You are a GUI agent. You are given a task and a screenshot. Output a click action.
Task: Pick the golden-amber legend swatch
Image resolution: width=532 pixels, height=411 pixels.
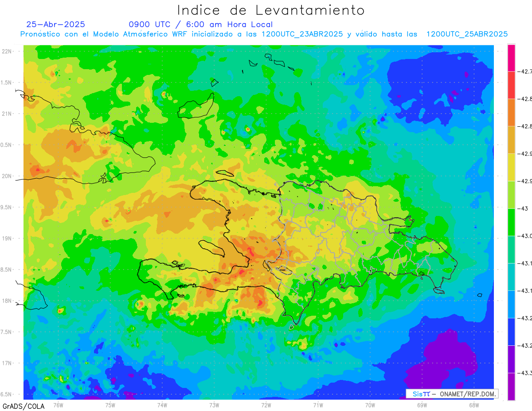click(511, 140)
